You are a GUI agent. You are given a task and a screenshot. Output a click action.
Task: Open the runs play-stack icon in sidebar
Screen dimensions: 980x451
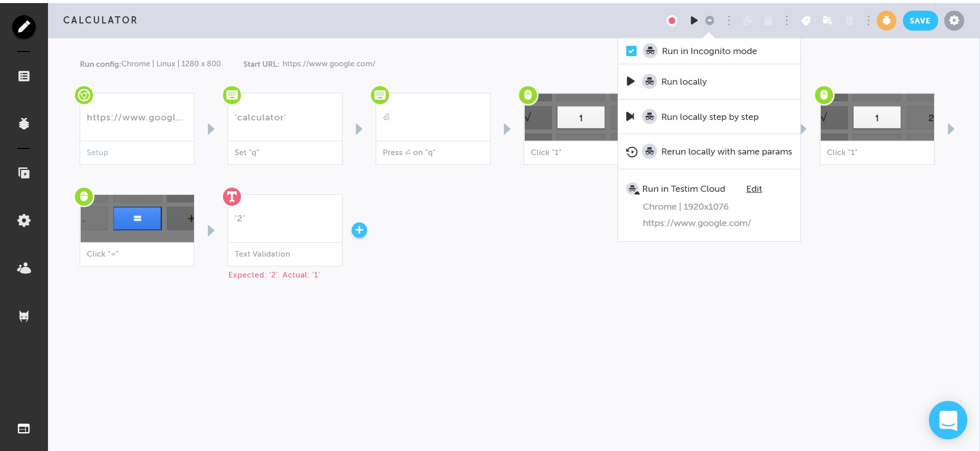tap(24, 173)
